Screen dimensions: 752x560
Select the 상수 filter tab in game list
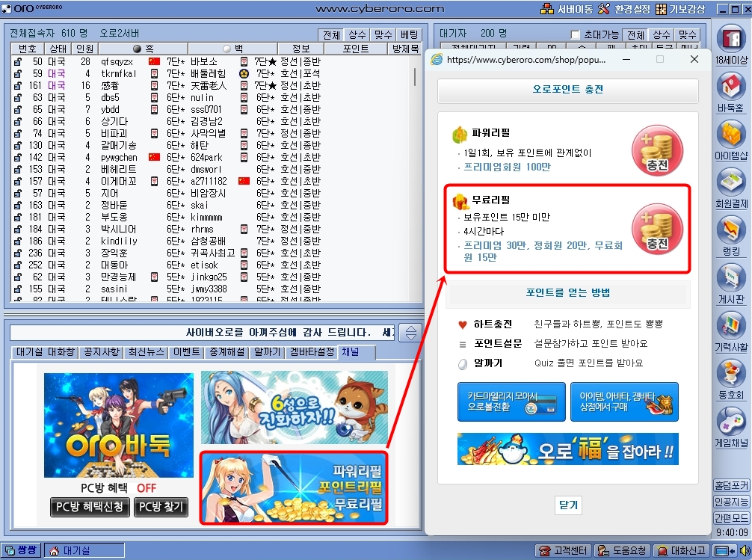[x=357, y=34]
